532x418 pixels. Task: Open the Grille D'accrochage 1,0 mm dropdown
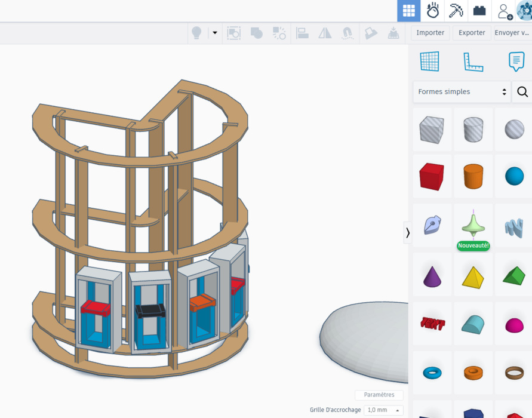(x=383, y=410)
